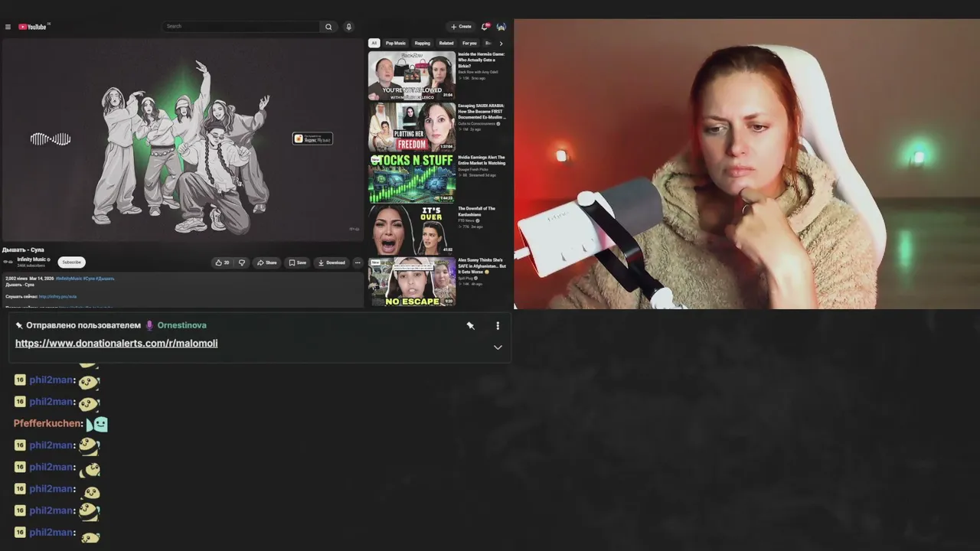
Task: Open 'Inside the Hermès Game' video title
Action: [x=481, y=60]
